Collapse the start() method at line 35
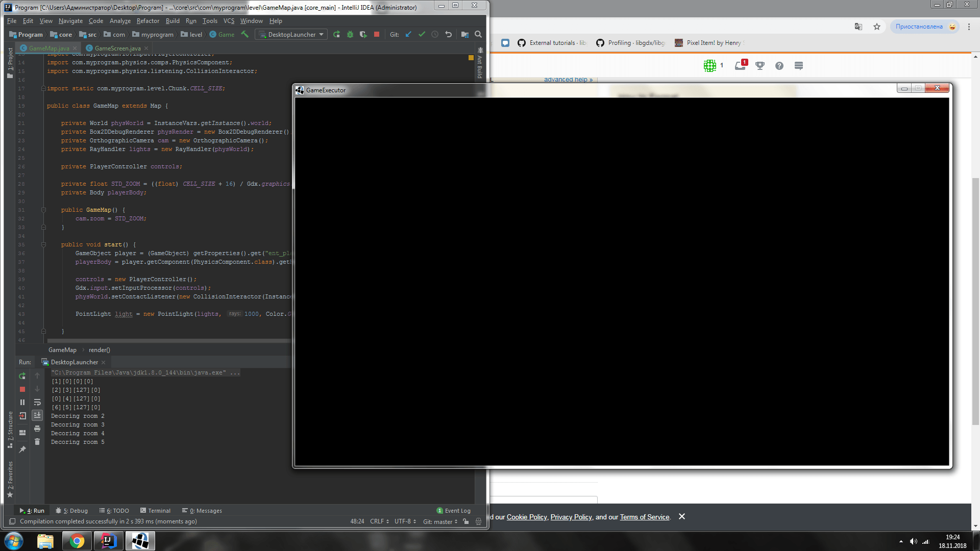Viewport: 980px width, 551px height. tap(43, 244)
